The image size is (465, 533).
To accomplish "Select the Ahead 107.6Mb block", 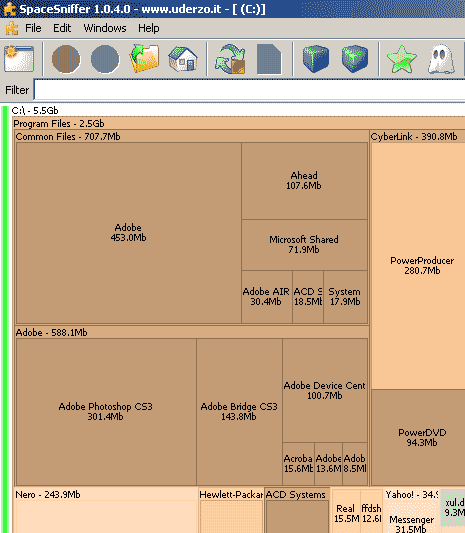I will click(x=304, y=180).
